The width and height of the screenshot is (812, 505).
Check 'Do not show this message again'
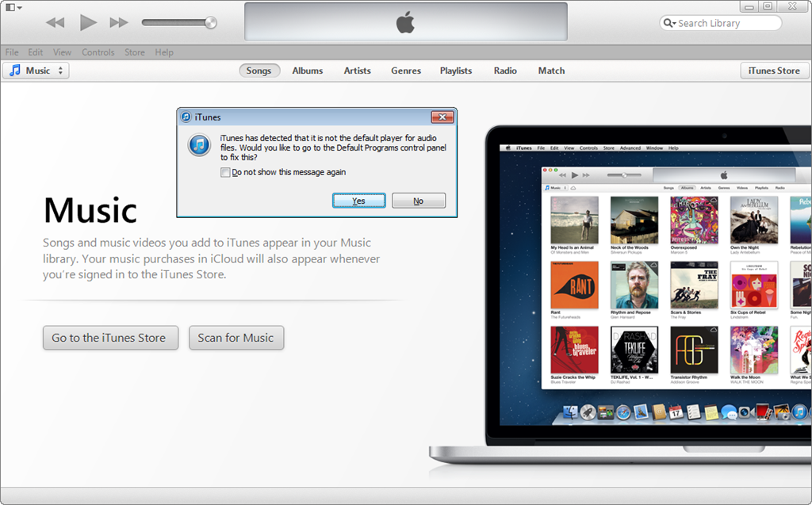tap(225, 173)
